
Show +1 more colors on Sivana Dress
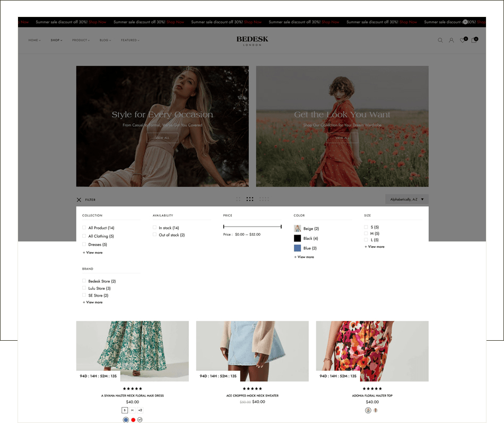click(x=140, y=419)
